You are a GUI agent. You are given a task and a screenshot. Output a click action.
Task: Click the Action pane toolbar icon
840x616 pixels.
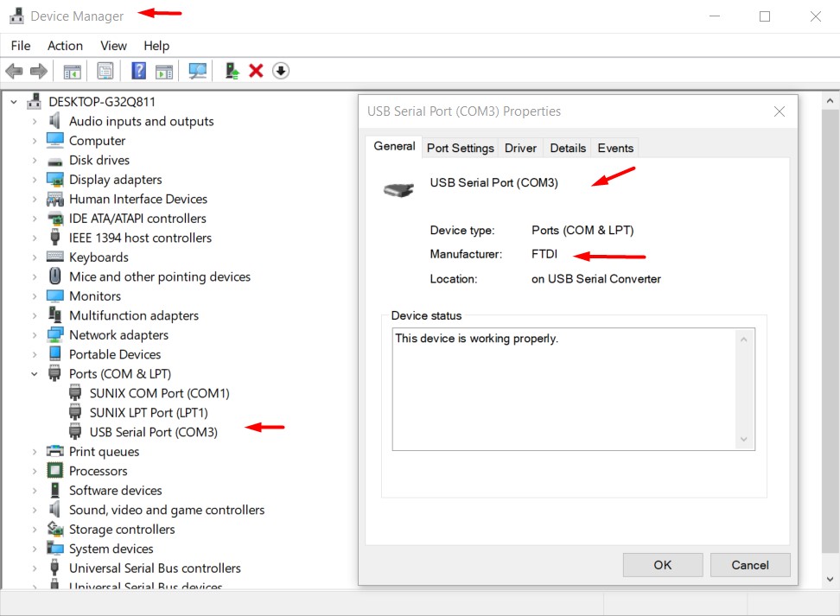point(164,71)
